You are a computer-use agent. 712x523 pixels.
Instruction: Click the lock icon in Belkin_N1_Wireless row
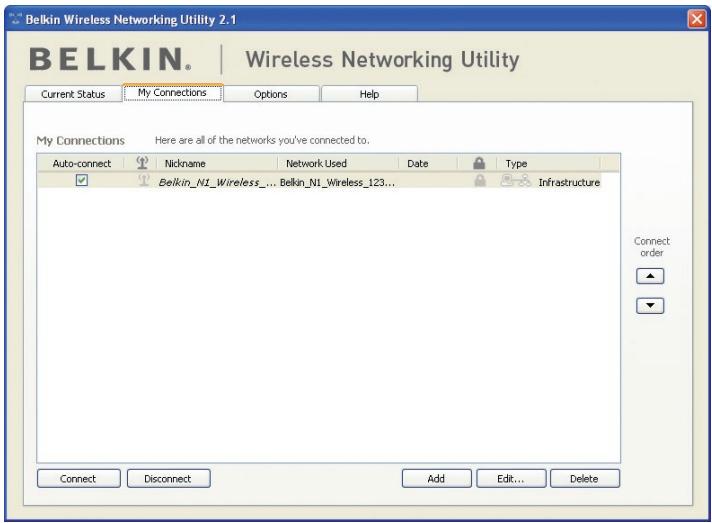click(480, 181)
